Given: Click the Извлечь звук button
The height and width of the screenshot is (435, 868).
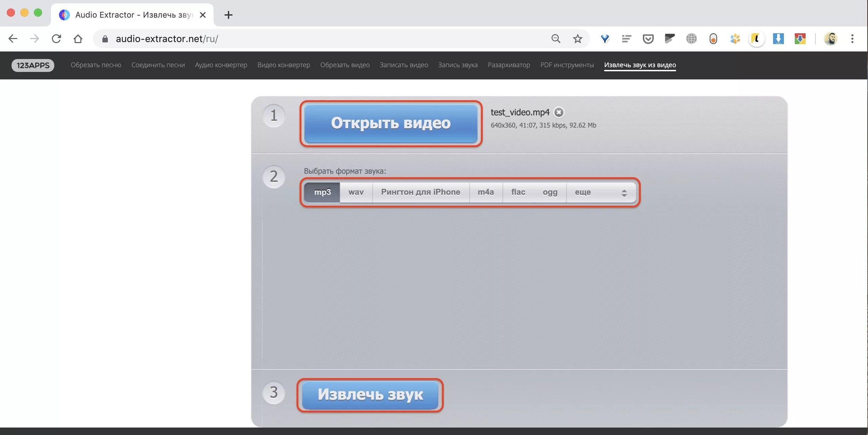Looking at the screenshot, I should click(370, 395).
